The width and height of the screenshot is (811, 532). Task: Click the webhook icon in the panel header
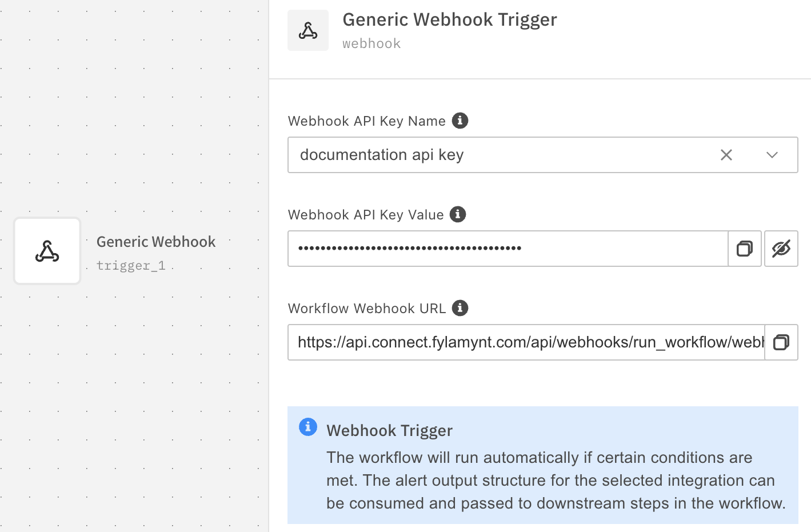(308, 30)
